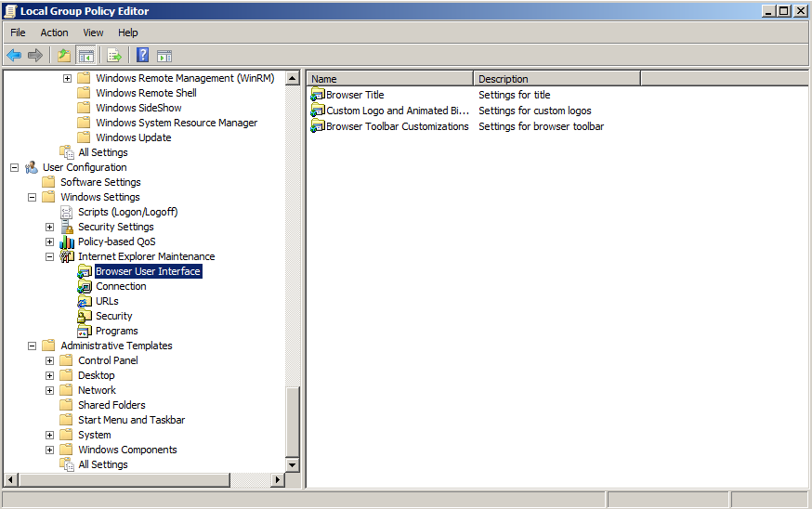This screenshot has width=812, height=509.
Task: Collapse Internet Explorer Maintenance node
Action: [50, 256]
